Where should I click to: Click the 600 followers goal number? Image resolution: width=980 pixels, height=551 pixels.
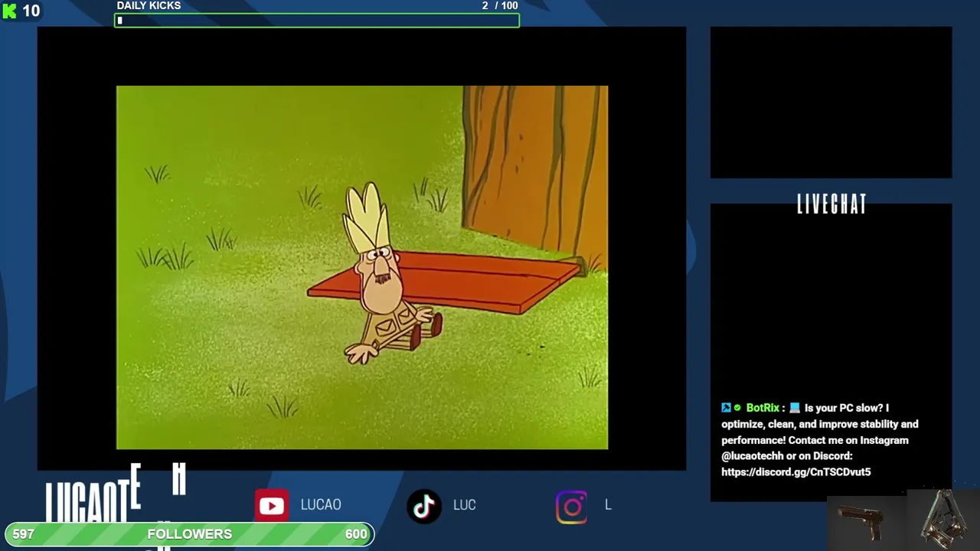[356, 534]
